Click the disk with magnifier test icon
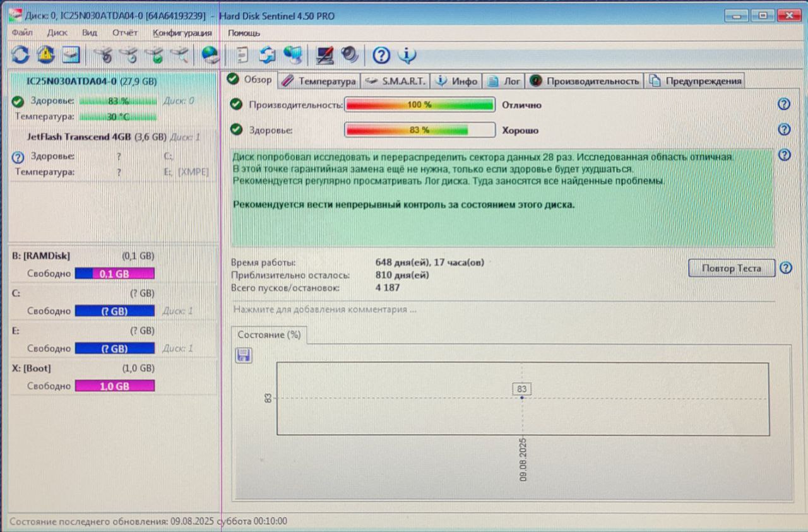Image resolution: width=808 pixels, height=532 pixels. (x=180, y=55)
